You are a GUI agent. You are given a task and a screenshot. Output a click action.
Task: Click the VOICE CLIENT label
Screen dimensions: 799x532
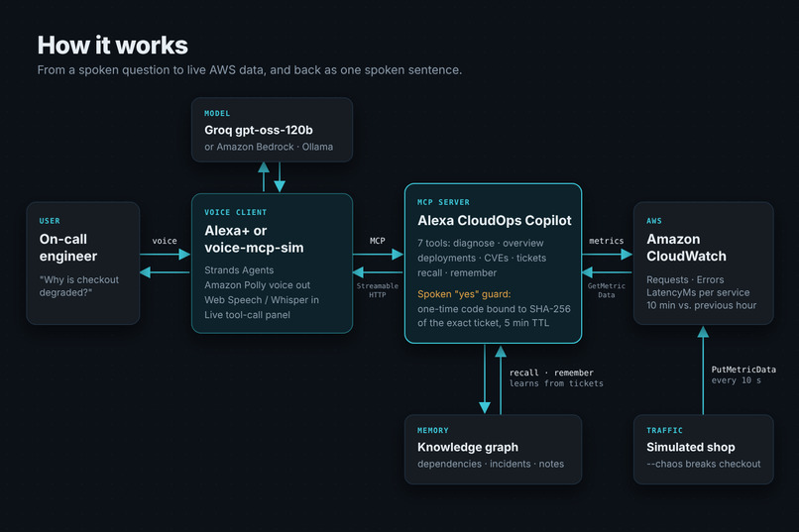click(235, 212)
